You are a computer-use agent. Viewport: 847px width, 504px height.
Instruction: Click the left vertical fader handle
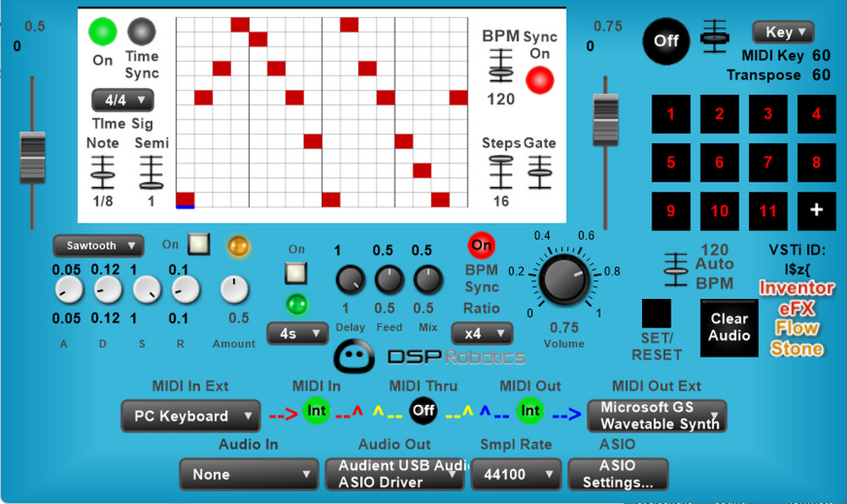coord(33,157)
